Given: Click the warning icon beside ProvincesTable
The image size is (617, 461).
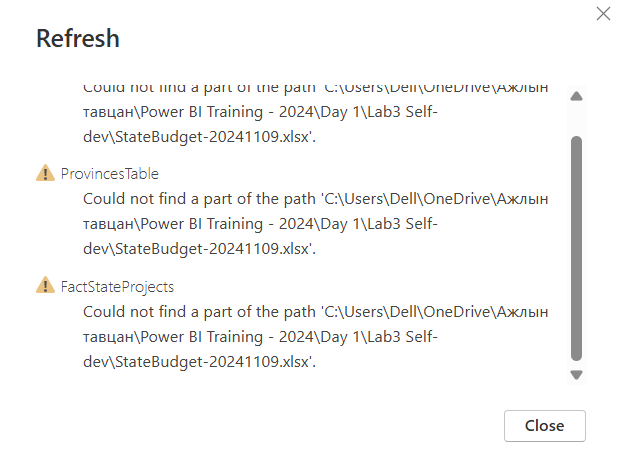Looking at the screenshot, I should (x=45, y=173).
